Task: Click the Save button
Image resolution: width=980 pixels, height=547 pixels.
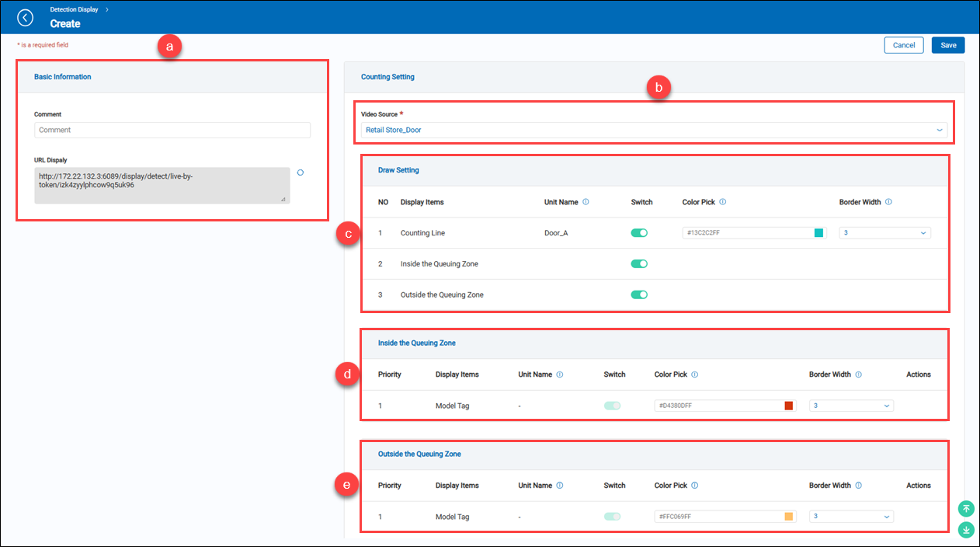Action: [948, 45]
